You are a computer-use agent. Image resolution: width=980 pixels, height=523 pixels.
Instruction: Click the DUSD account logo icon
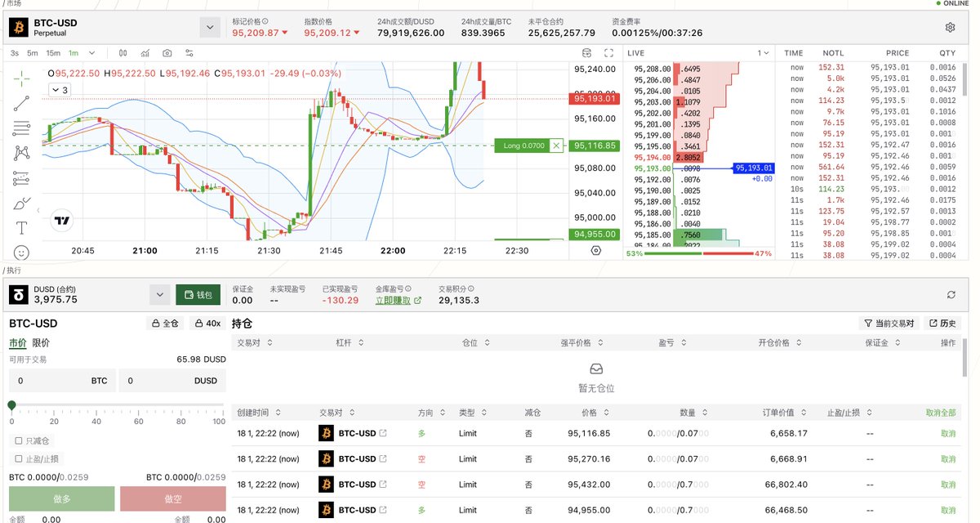point(19,294)
